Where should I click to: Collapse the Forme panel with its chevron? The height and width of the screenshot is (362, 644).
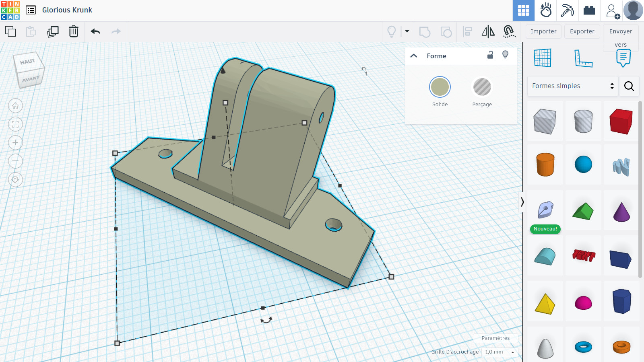point(413,56)
